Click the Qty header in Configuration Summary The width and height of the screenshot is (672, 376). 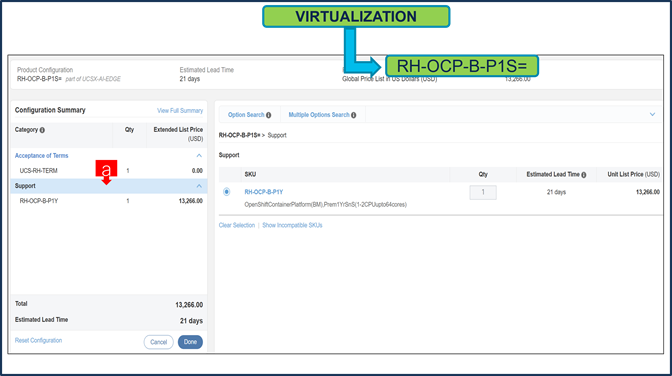tap(129, 129)
